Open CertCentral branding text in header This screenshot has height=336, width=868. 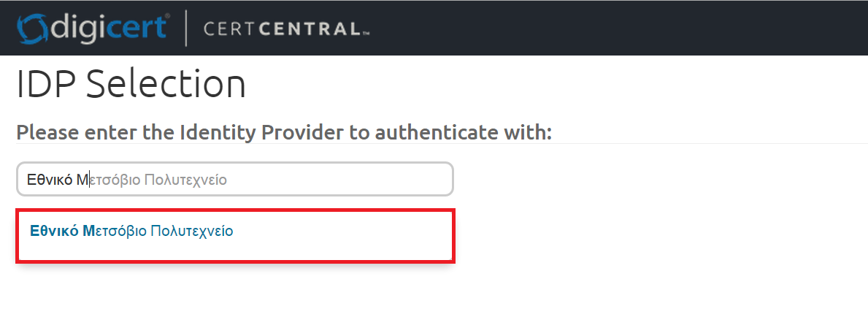pos(283,28)
